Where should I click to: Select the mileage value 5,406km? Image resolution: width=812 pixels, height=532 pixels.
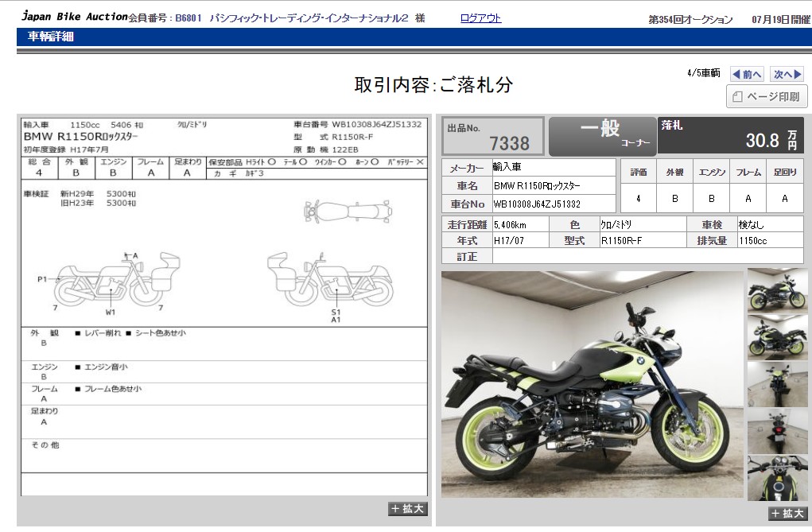pyautogui.click(x=510, y=225)
